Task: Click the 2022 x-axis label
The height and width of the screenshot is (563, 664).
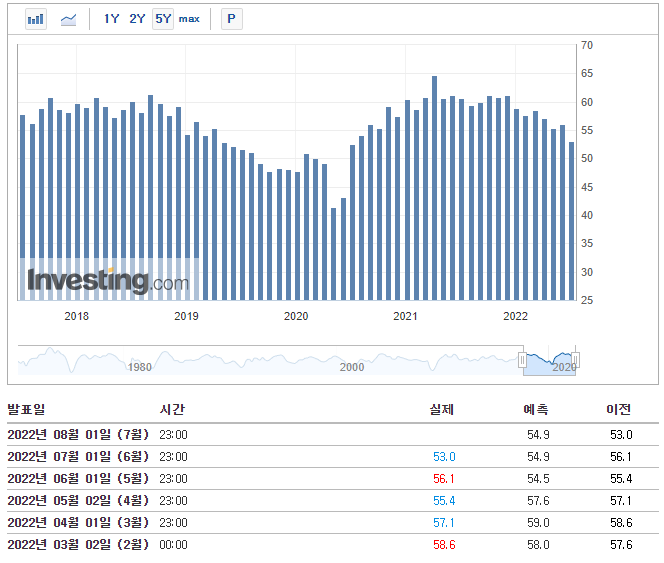Action: tap(515, 316)
